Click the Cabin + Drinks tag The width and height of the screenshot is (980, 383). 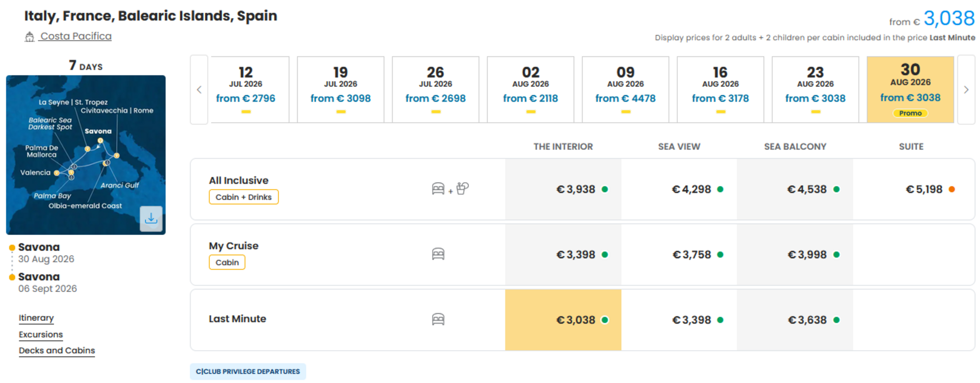pyautogui.click(x=244, y=197)
